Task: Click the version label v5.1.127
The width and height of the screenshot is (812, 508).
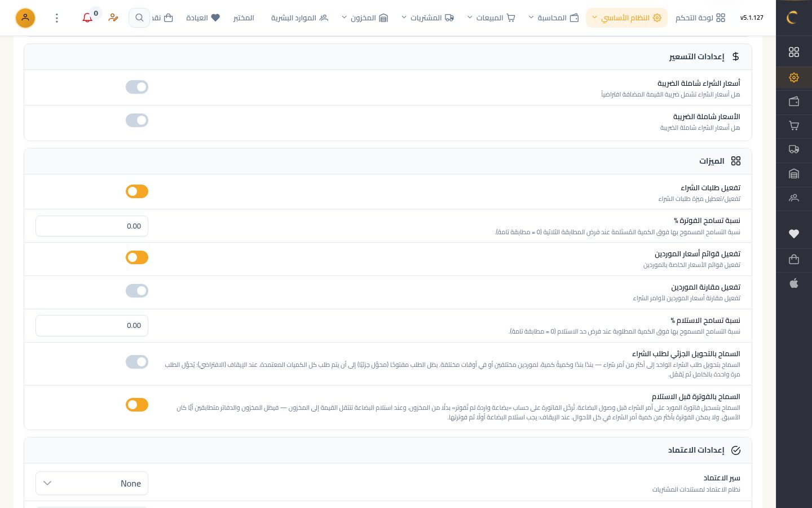Action: point(752,18)
